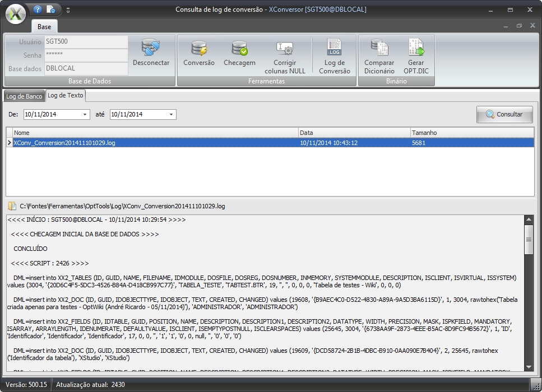Image resolution: width=542 pixels, height=392 pixels.
Task: Click the Desconectar database icon
Action: (x=150, y=49)
